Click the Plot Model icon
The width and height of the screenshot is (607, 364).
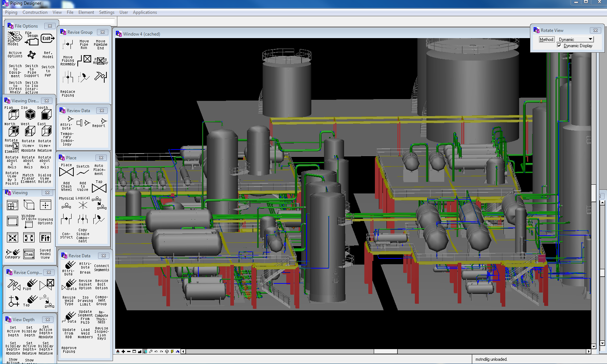[x=15, y=37]
